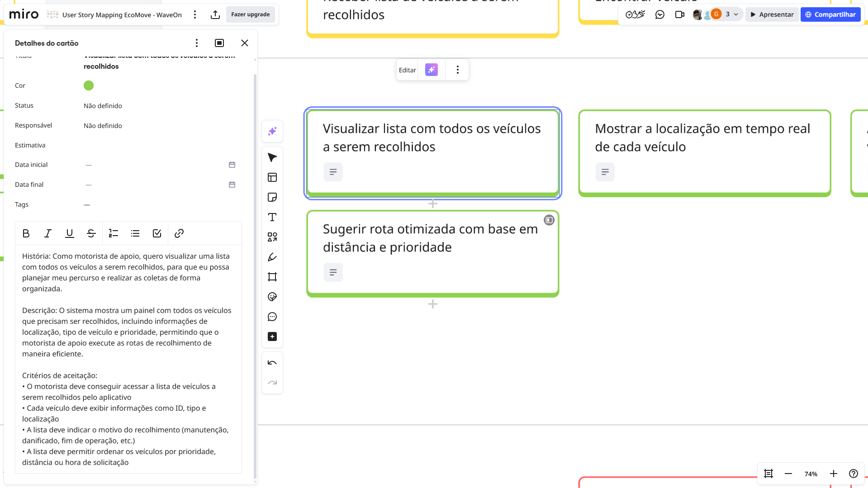Open the Templates tool in toolbar
The width and height of the screenshot is (868, 488).
click(x=272, y=177)
